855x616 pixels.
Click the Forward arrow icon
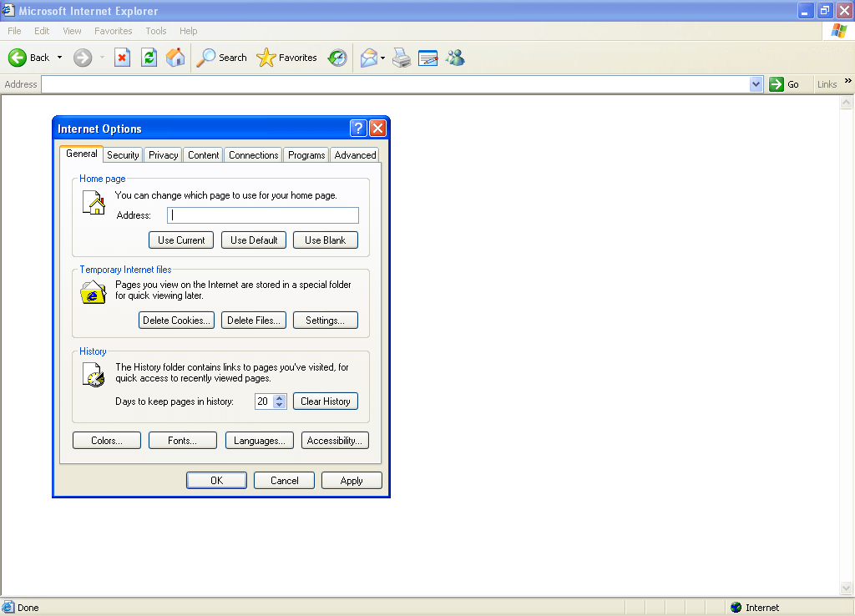(x=83, y=58)
